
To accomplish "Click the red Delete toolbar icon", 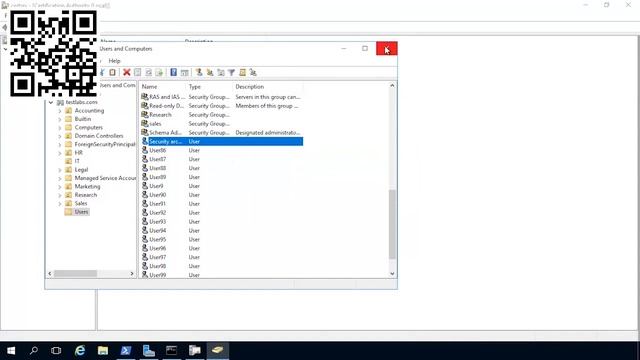I will [127, 72].
